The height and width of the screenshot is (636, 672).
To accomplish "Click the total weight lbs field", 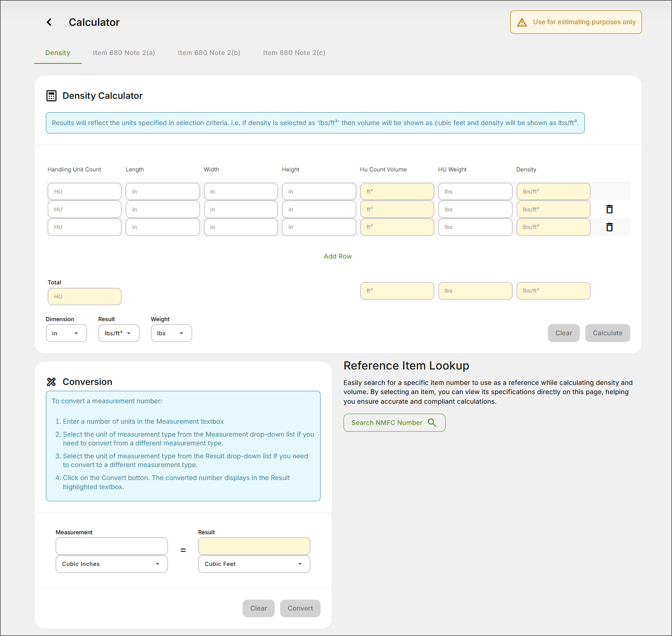I will (475, 291).
